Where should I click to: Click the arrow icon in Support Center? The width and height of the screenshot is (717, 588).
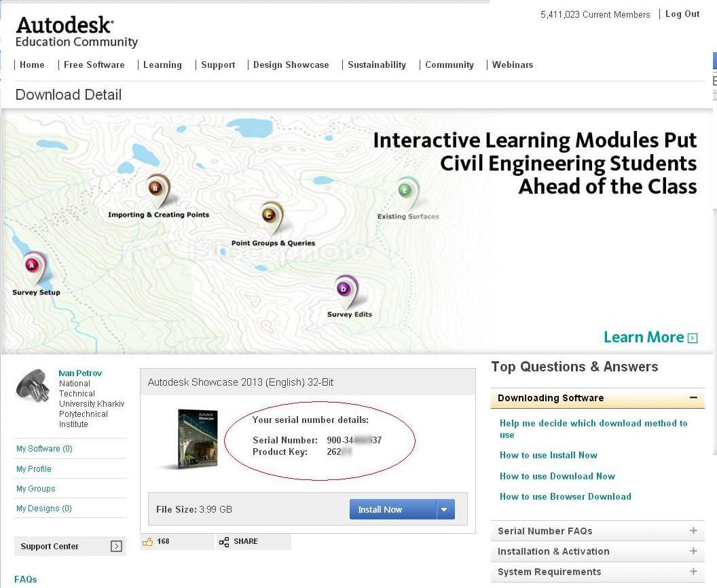(x=116, y=547)
